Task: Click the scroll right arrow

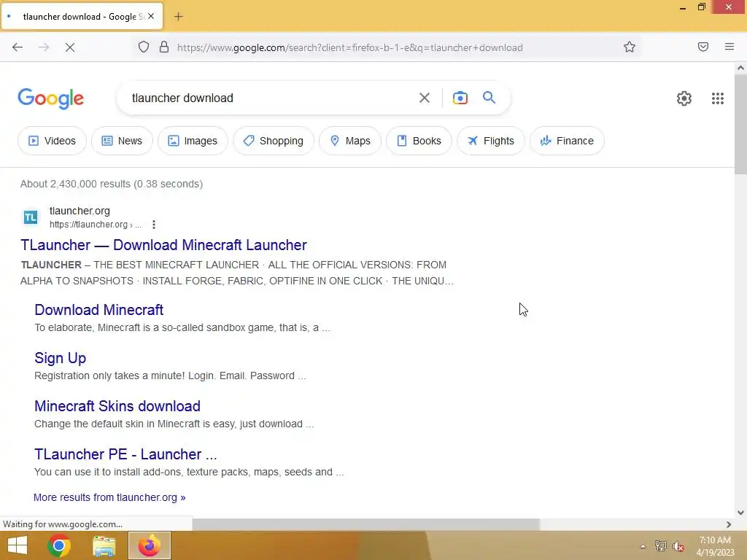Action: (x=729, y=524)
